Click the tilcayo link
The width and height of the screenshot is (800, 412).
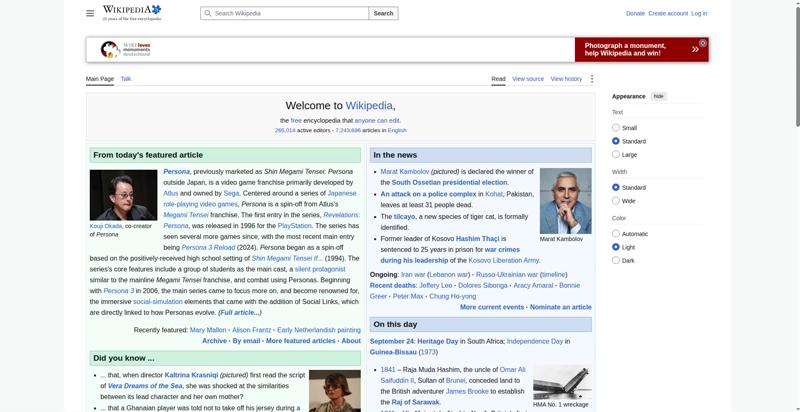tap(405, 216)
